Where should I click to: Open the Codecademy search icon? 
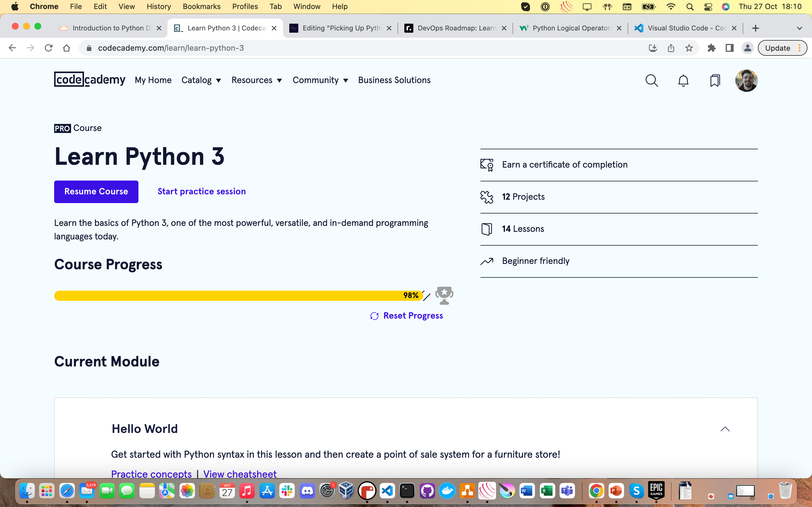[652, 81]
